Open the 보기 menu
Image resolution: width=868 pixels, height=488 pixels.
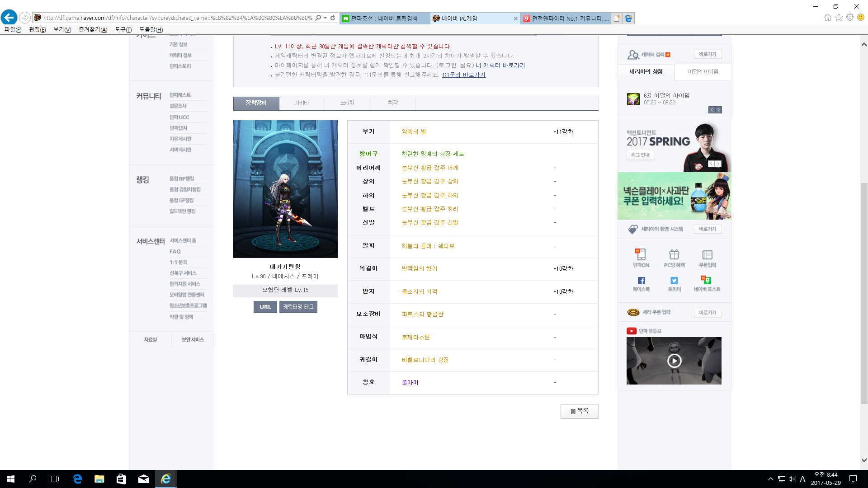click(62, 29)
